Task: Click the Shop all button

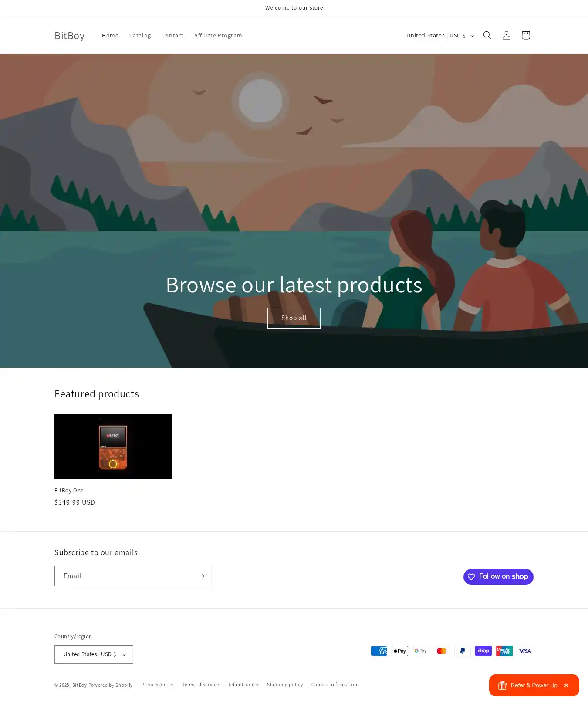Action: click(x=294, y=318)
